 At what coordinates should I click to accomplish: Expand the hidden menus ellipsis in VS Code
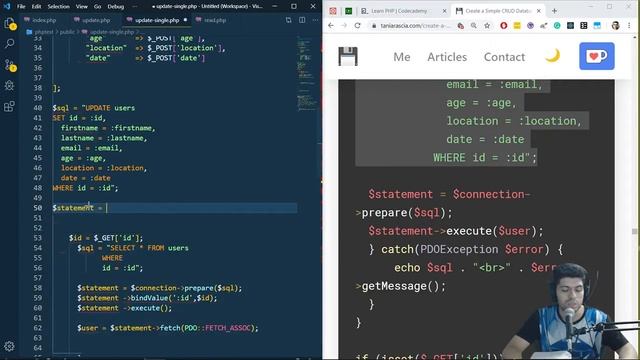(135, 7)
